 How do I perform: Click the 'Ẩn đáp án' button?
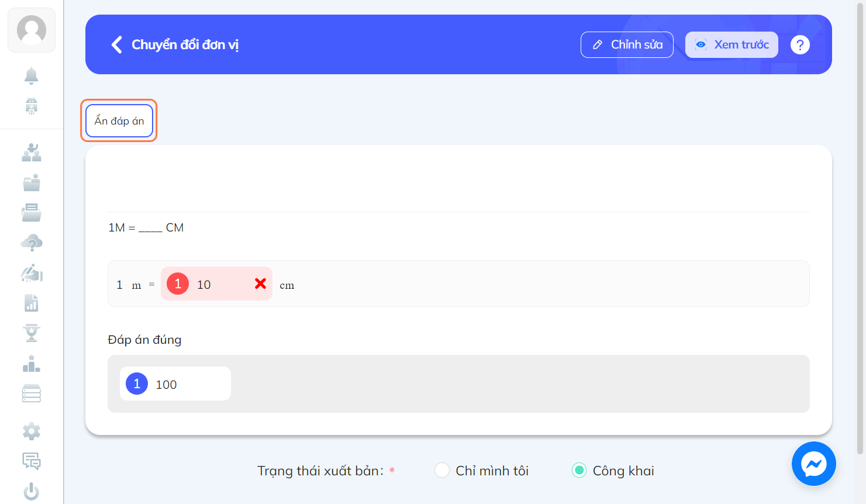[x=119, y=121]
